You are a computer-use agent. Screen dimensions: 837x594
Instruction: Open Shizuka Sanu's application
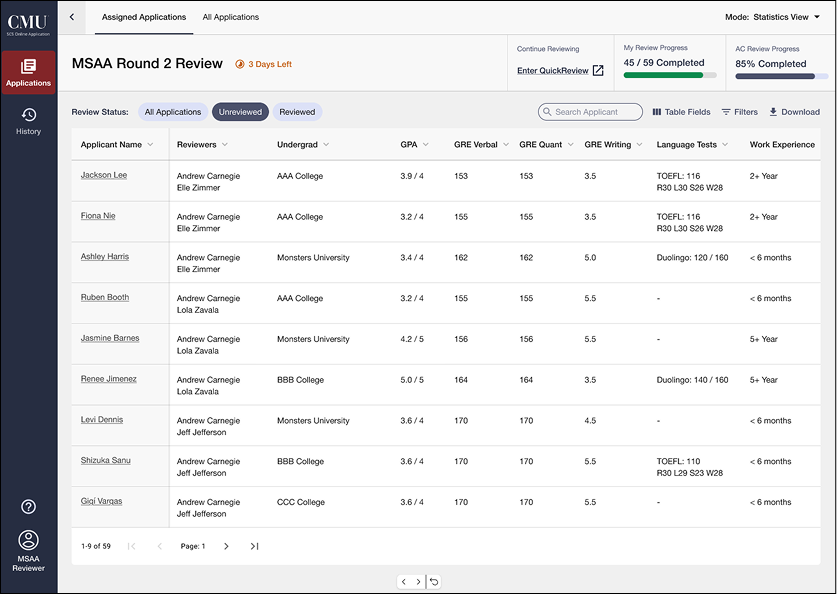[x=105, y=460]
